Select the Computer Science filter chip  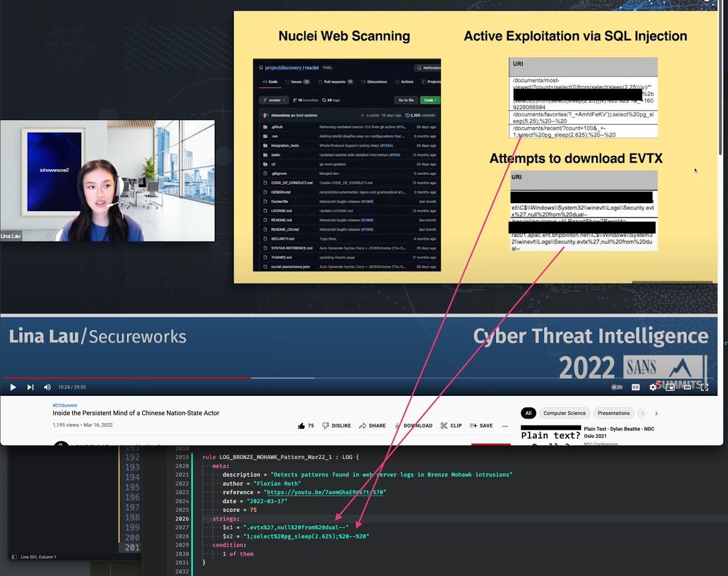coord(564,413)
